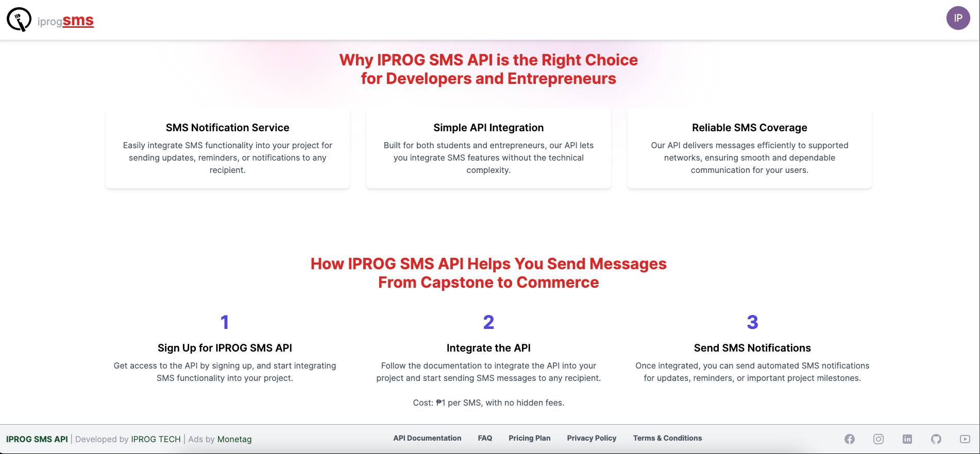Viewport: 980px width, 454px height.
Task: Visit the IPROG TECH developer link
Action: [x=156, y=439]
